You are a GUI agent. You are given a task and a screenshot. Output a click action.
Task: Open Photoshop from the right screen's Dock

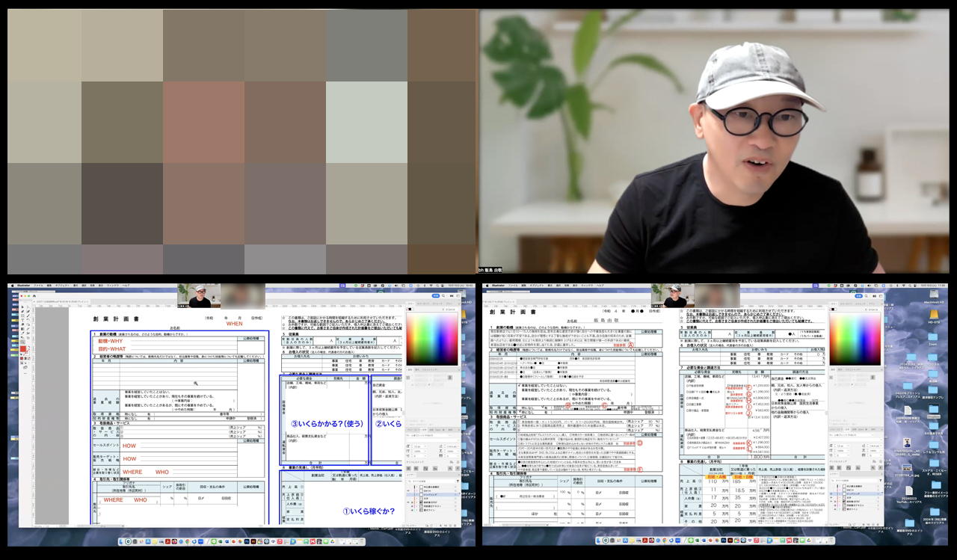click(724, 541)
